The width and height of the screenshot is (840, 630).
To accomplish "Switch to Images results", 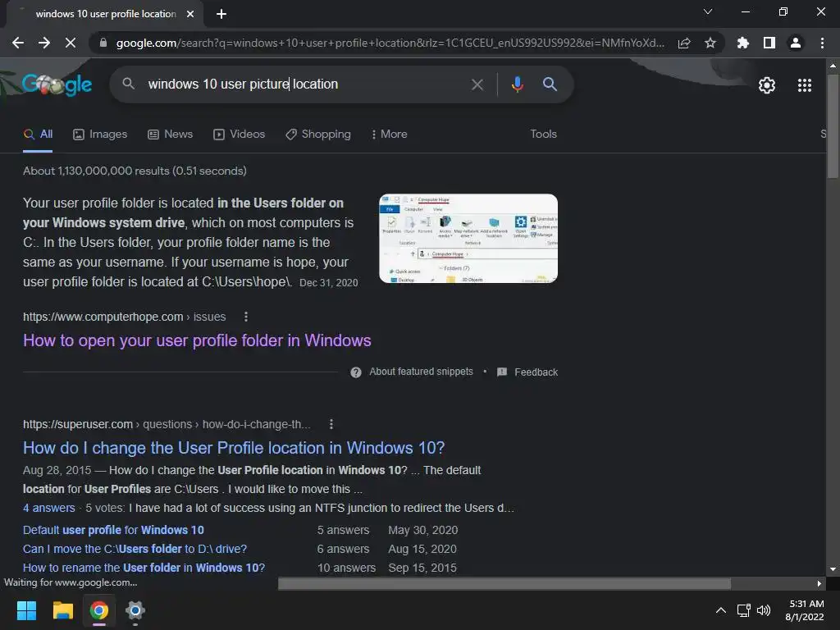I will coord(100,134).
